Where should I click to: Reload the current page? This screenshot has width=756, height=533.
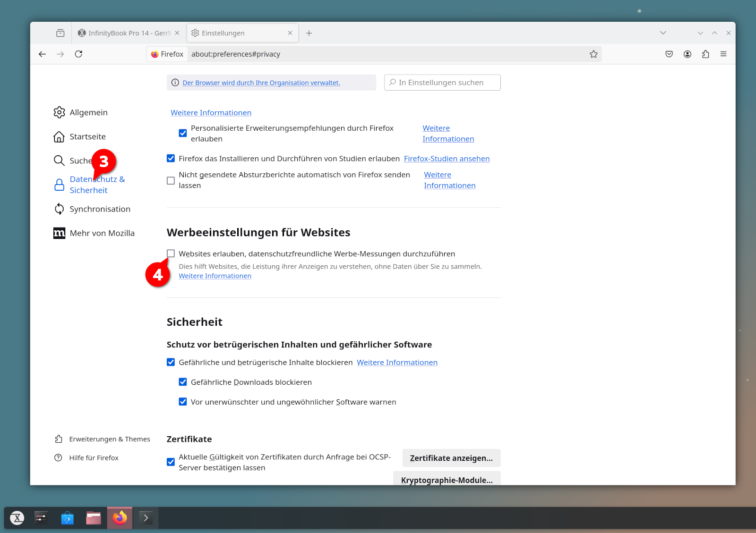click(x=78, y=54)
